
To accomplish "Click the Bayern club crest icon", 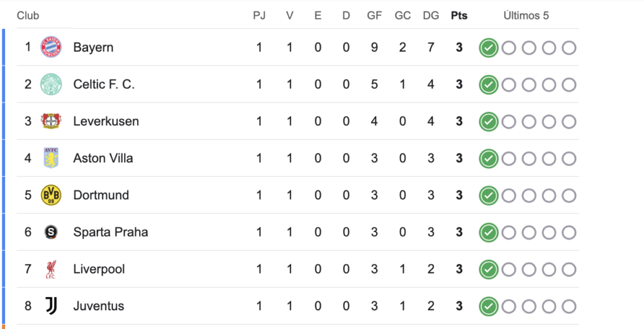I will [51, 47].
